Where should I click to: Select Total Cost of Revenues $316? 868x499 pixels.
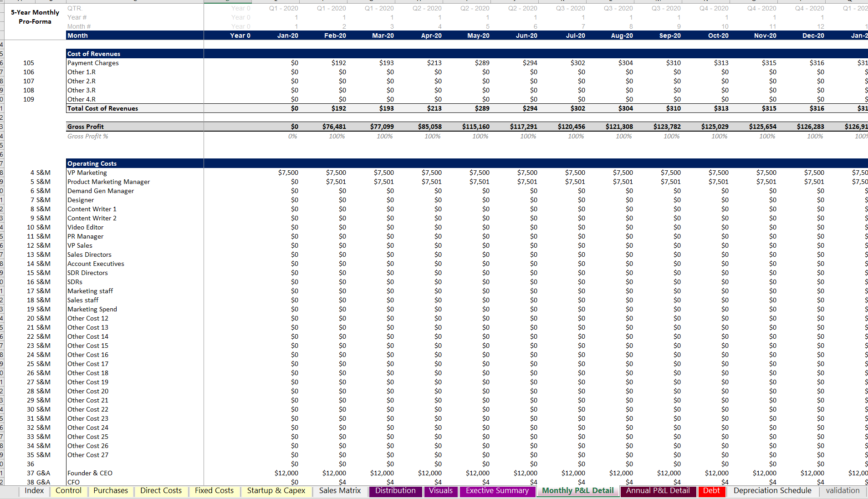point(817,108)
